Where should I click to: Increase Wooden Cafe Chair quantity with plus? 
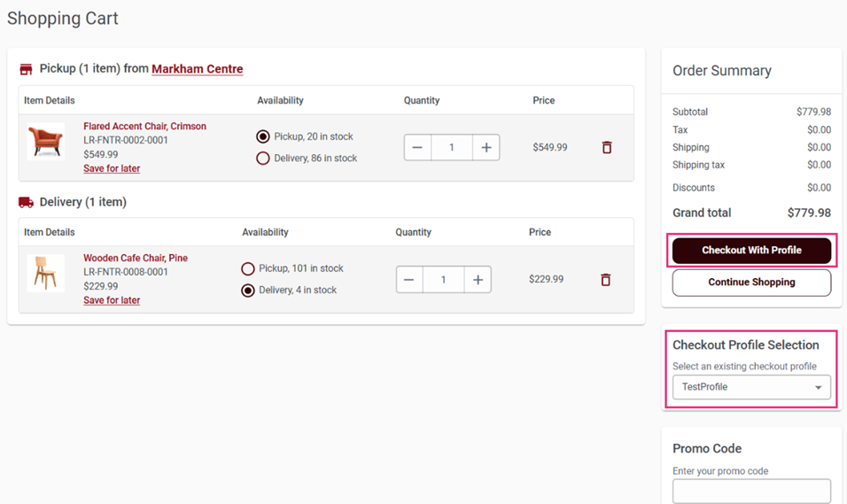pos(478,280)
